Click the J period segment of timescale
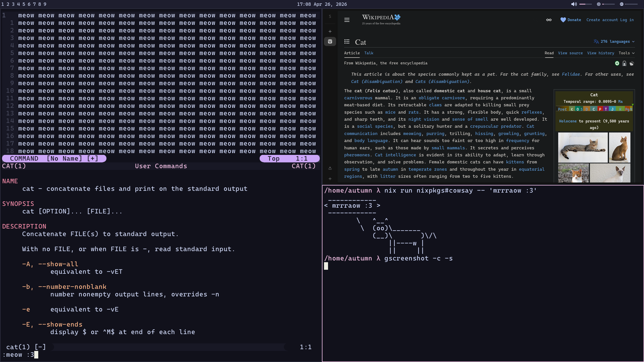The image size is (644, 362). (x=612, y=109)
